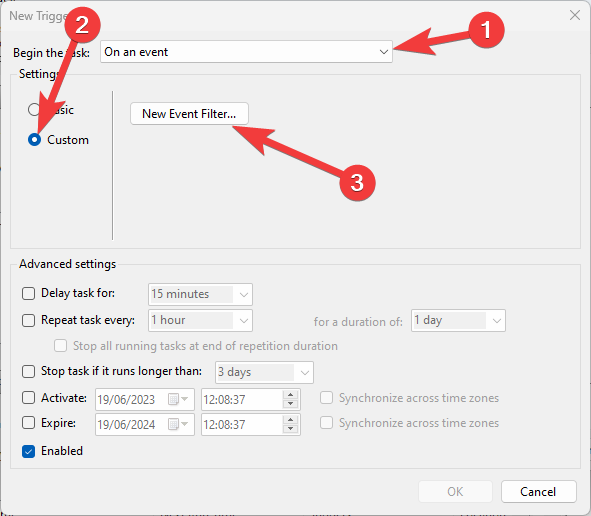The image size is (591, 516).
Task: Close the New Trigger dialog
Action: click(x=575, y=15)
